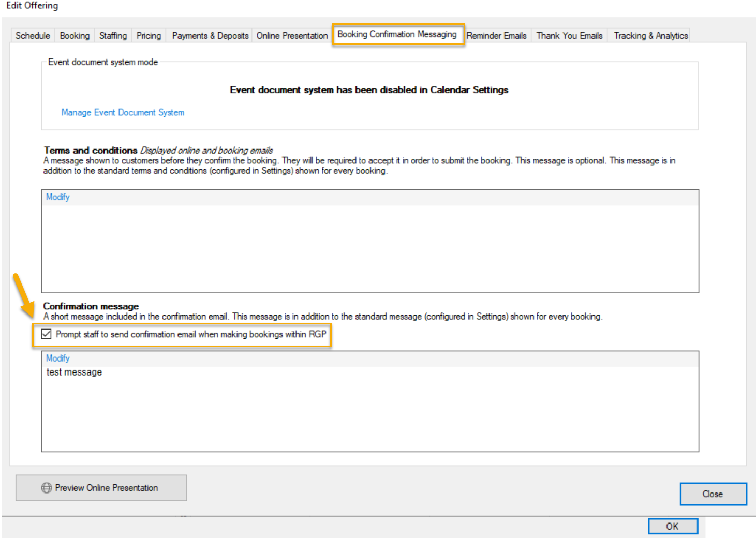Click Manage Event Document System link

coord(123,112)
